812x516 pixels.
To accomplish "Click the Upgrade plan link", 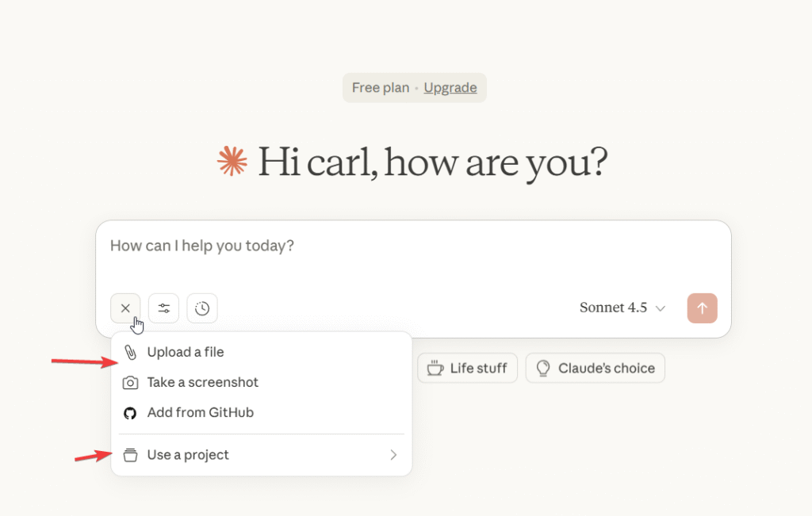I will click(x=450, y=88).
